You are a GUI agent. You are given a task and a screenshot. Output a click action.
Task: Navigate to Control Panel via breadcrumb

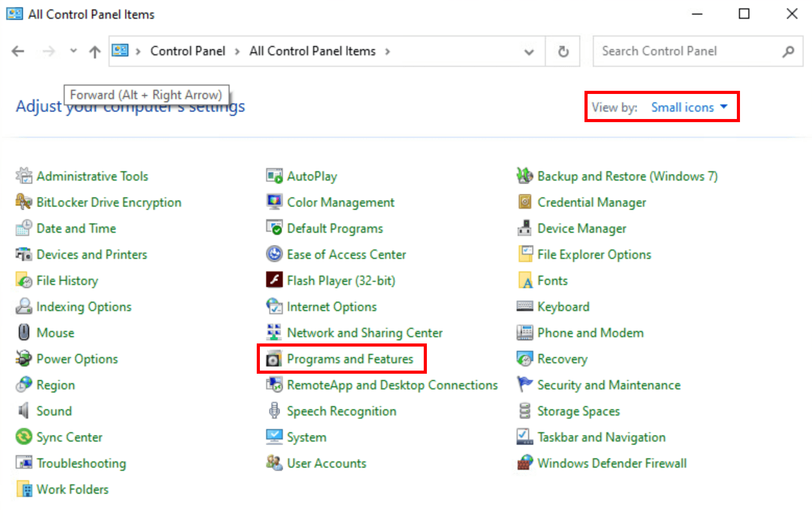[x=187, y=51]
